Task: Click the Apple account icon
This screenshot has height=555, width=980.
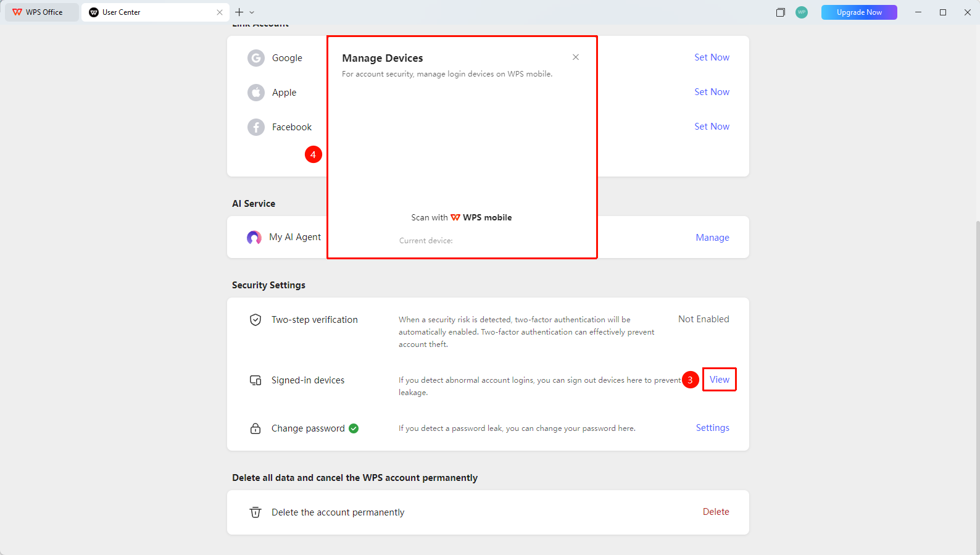Action: click(256, 93)
